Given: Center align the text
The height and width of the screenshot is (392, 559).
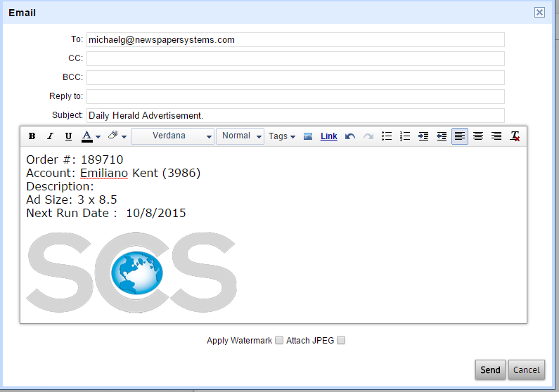Looking at the screenshot, I should pos(478,136).
